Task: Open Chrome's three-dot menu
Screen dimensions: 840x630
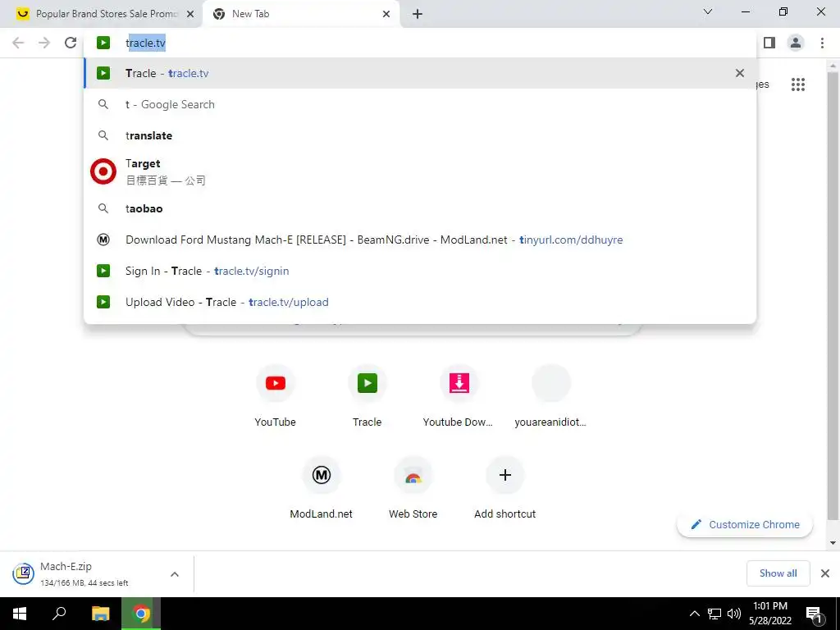Action: [822, 43]
